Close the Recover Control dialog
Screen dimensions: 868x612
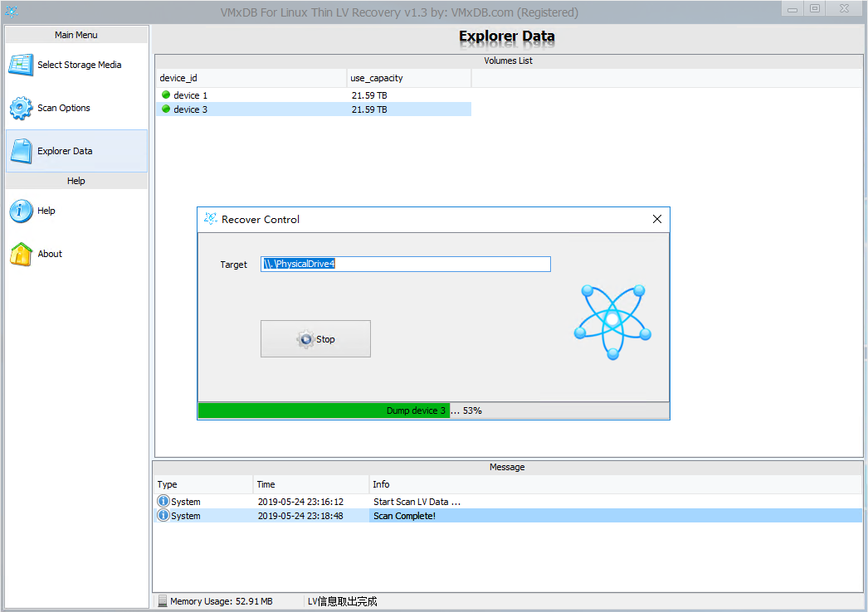coord(657,219)
